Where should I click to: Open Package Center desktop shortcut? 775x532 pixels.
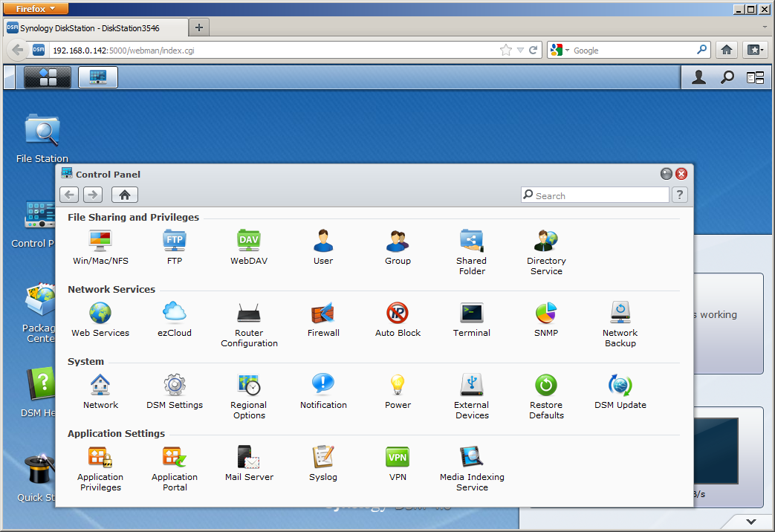coord(39,313)
